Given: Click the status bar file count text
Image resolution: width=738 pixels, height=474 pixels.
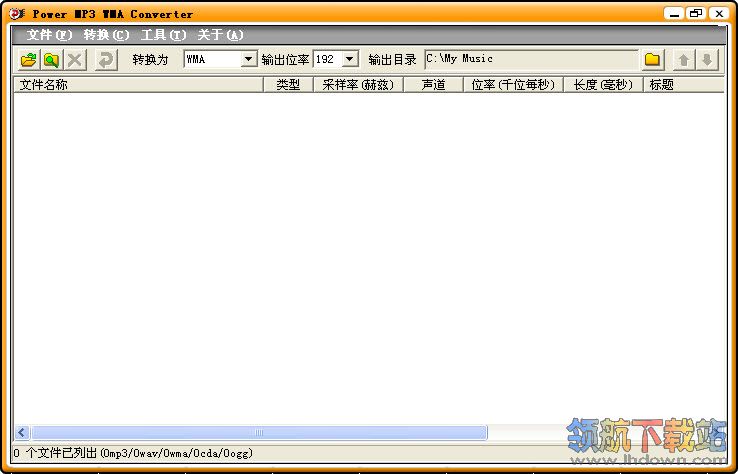Looking at the screenshot, I should [x=133, y=453].
